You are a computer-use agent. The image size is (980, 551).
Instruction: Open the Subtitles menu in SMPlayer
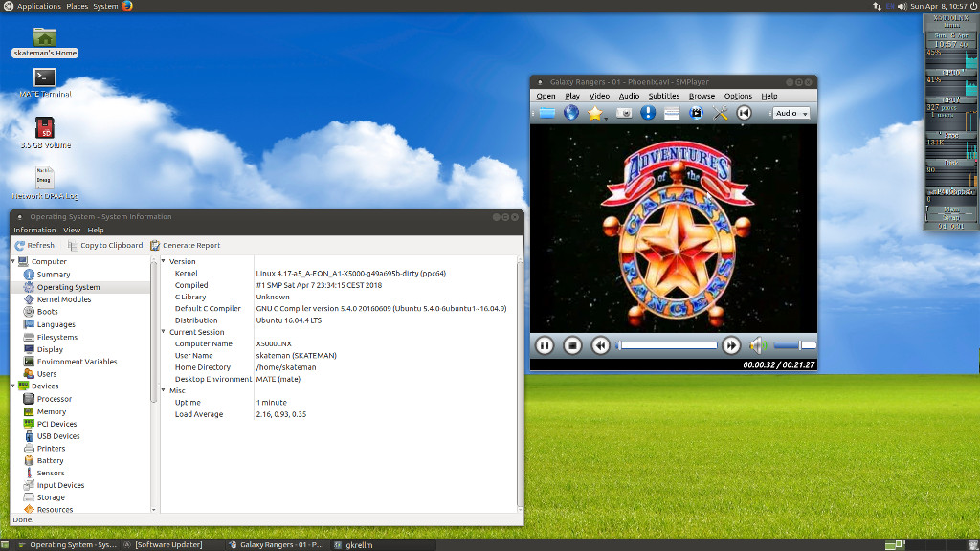tap(663, 96)
